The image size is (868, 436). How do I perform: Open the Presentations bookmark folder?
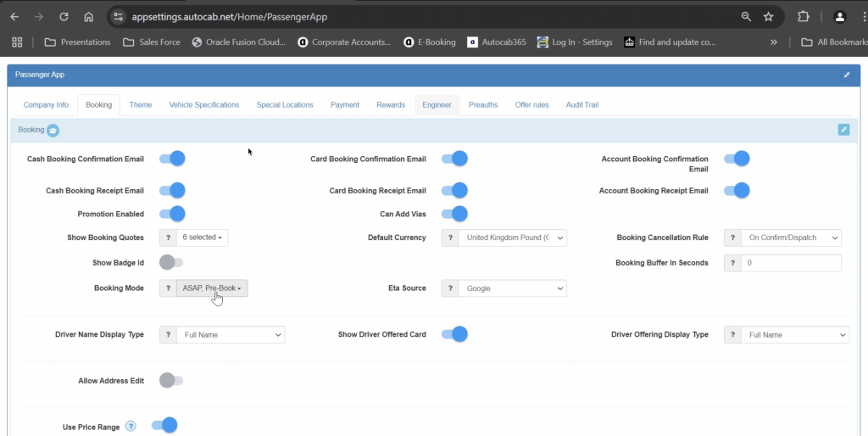77,42
